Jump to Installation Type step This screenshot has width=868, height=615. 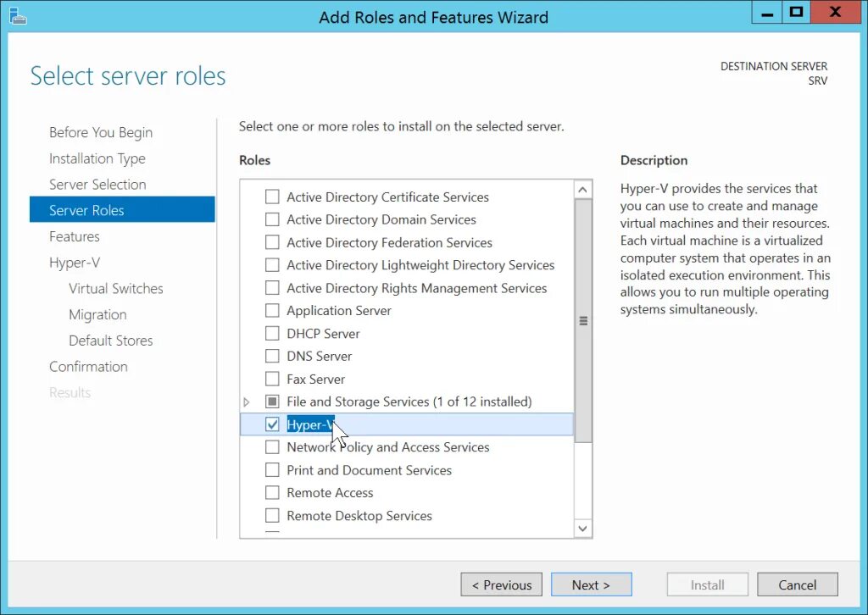click(97, 158)
